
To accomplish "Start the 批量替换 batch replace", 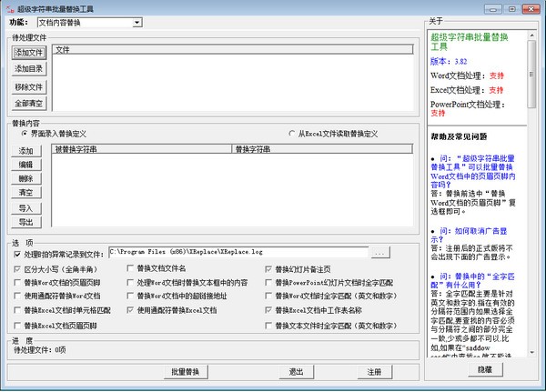I will click(186, 372).
